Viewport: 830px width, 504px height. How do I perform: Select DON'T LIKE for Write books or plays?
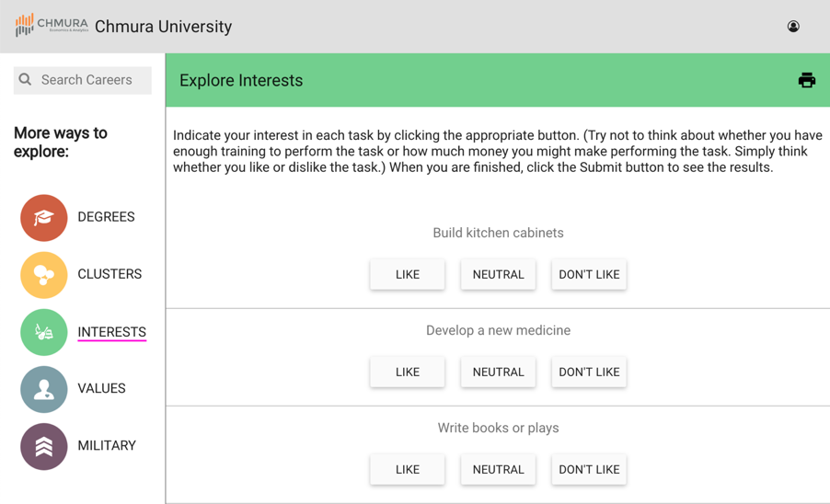tap(589, 469)
